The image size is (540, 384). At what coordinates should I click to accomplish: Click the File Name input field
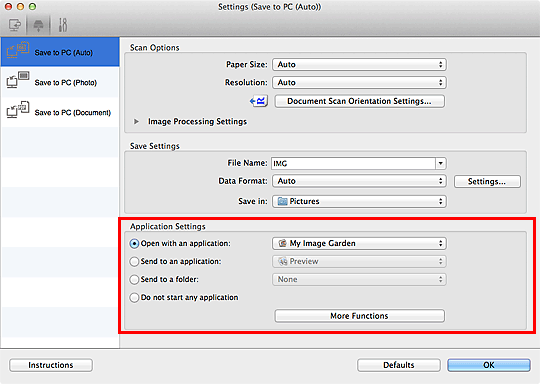click(353, 163)
